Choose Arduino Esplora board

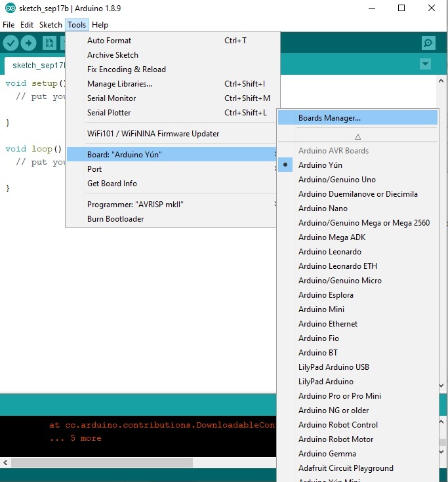tap(357, 295)
